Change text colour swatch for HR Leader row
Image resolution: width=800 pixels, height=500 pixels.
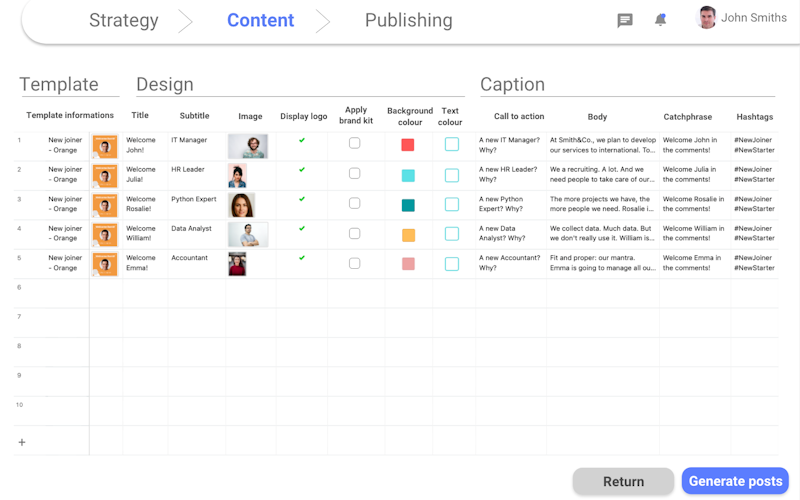click(x=452, y=175)
